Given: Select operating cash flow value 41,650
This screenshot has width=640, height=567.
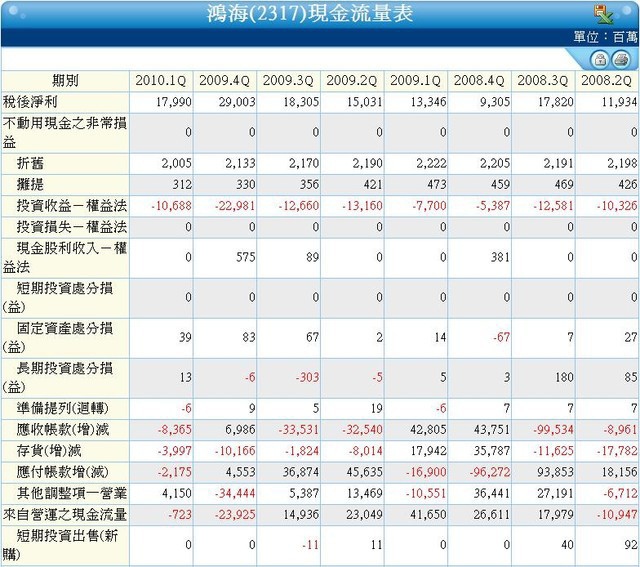Looking at the screenshot, I should (x=429, y=514).
